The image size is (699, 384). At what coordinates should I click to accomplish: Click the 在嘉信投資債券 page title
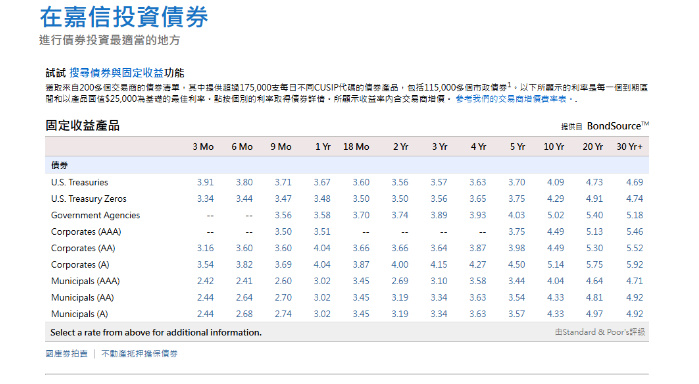(x=124, y=17)
